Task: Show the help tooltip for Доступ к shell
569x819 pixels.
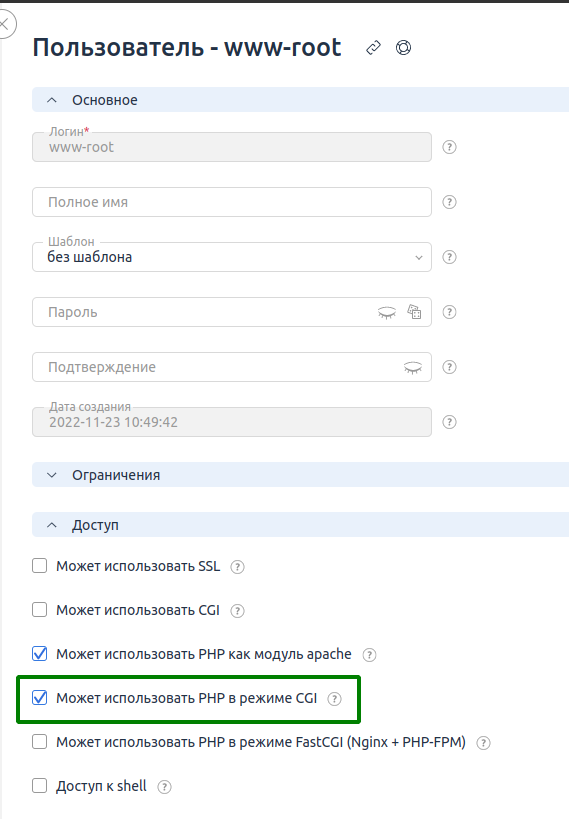Action: pos(164,787)
